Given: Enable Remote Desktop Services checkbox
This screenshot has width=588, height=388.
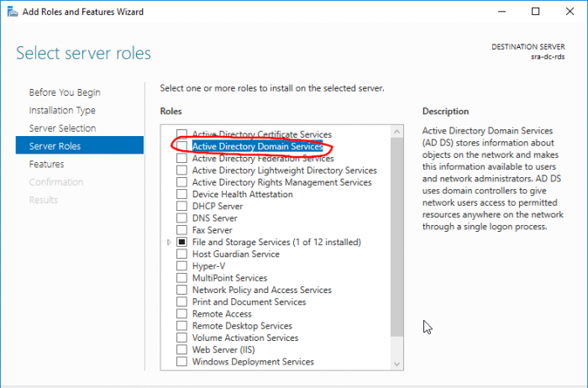Looking at the screenshot, I should click(182, 326).
